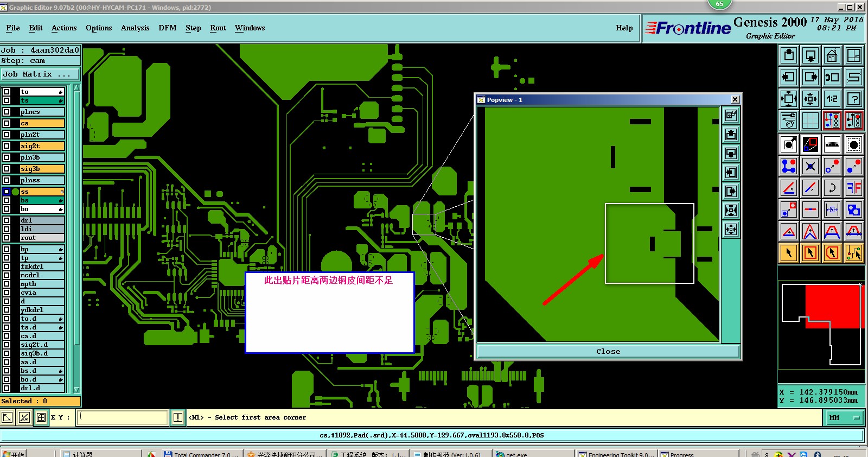Image resolution: width=868 pixels, height=457 pixels.
Task: Select the sig3b layer name
Action: pos(42,169)
